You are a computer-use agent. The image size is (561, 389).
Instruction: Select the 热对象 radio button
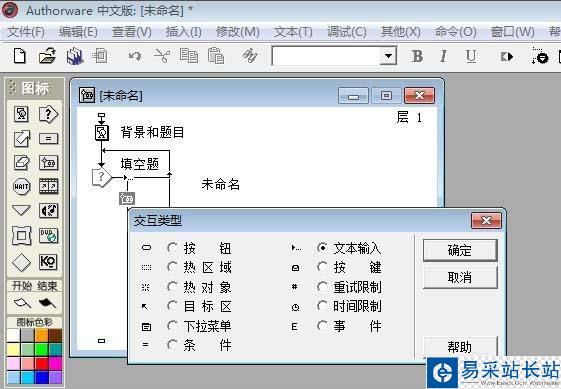click(x=172, y=286)
